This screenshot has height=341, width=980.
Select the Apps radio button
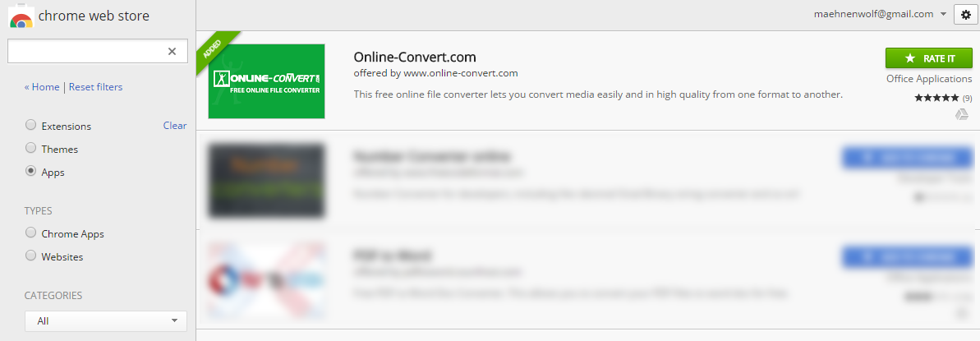coord(30,172)
